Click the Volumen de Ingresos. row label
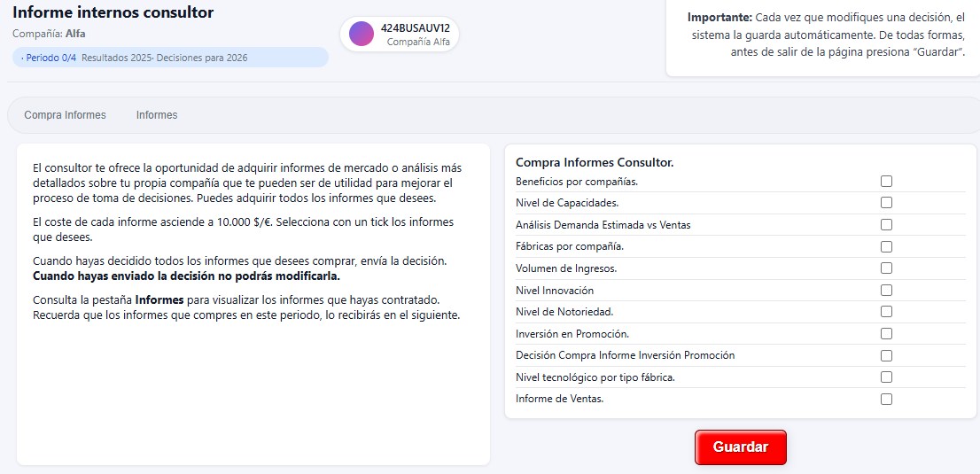Viewport: 980px width, 474px height. point(566,268)
